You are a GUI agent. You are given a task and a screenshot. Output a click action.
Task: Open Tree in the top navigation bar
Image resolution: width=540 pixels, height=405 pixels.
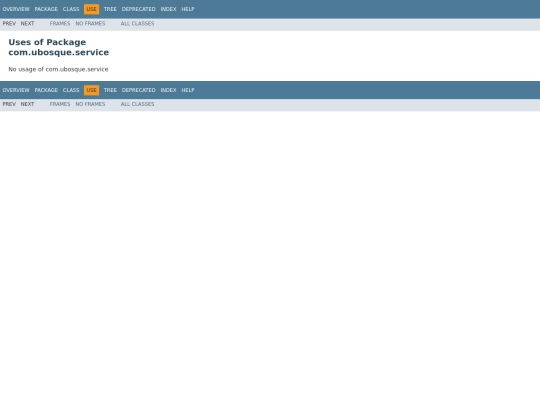(110, 9)
